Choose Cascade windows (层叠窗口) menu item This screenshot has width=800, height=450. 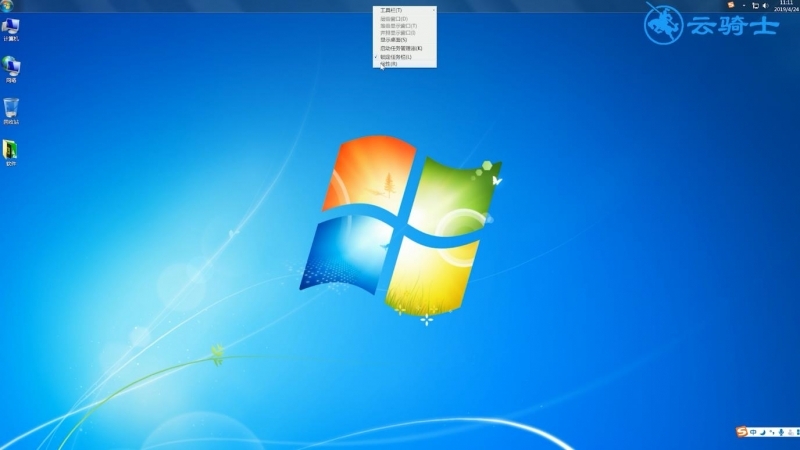coord(405,19)
